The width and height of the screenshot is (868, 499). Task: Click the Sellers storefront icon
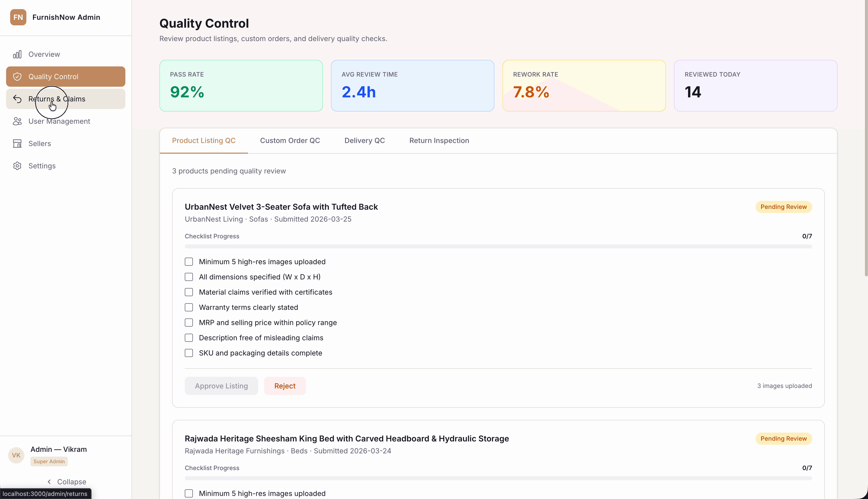[x=17, y=143]
